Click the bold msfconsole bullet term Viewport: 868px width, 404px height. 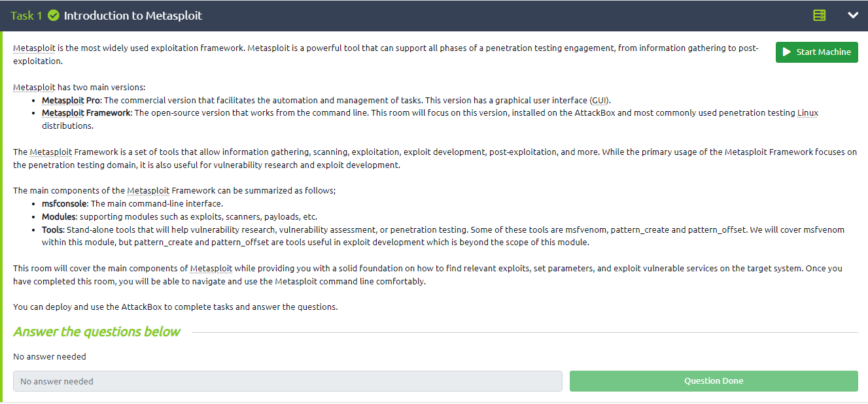pos(64,204)
